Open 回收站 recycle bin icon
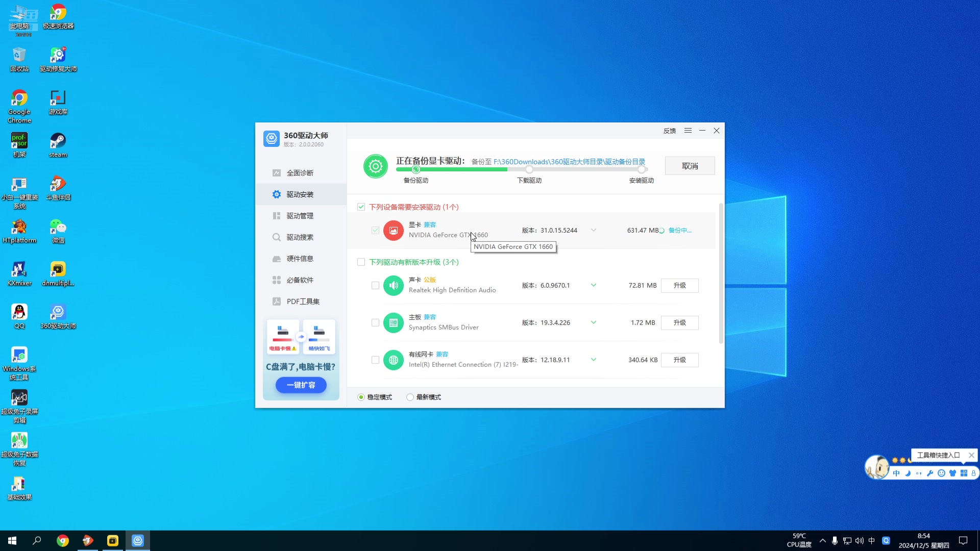This screenshot has width=980, height=551. 19,59
